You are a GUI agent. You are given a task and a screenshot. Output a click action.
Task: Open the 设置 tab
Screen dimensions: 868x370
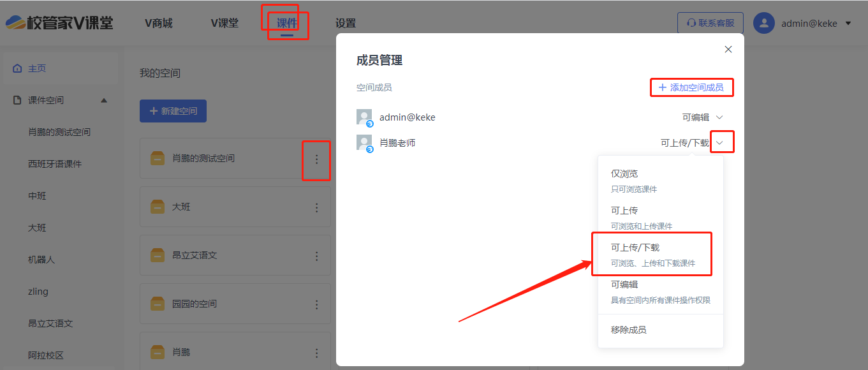pyautogui.click(x=346, y=24)
